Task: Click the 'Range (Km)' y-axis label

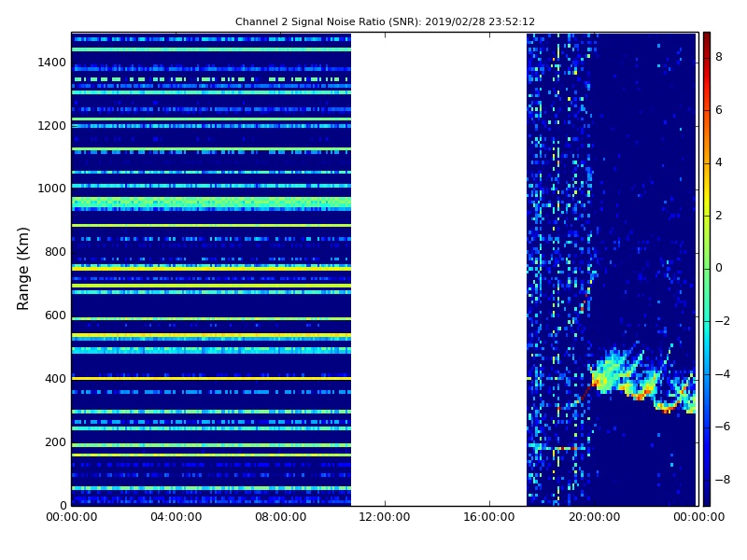Action: 22,269
